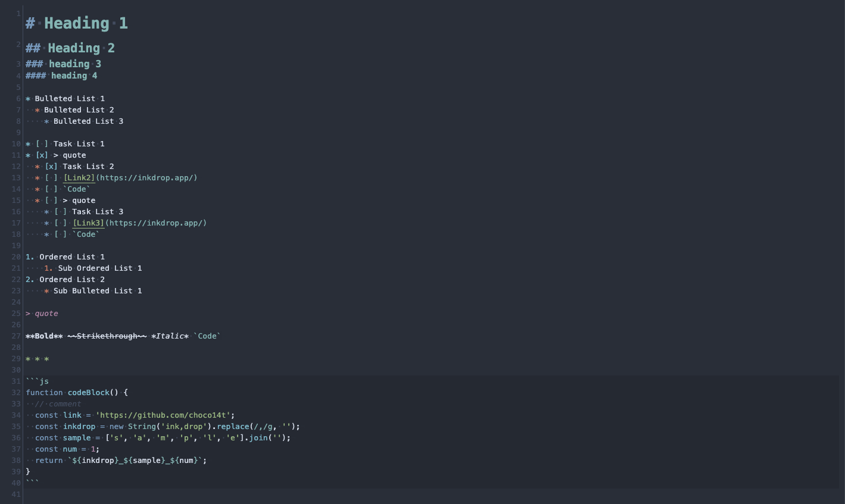Click line number 31 in the gutter
The width and height of the screenshot is (845, 504).
tap(16, 381)
